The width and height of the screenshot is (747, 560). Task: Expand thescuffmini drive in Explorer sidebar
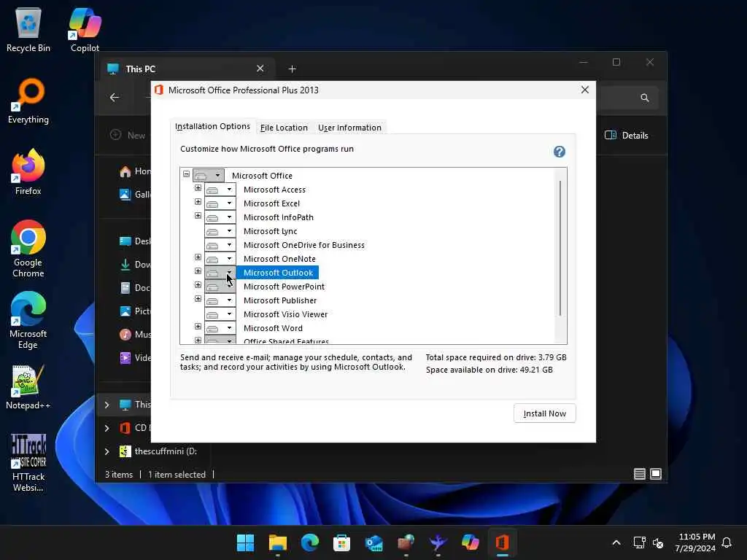pyautogui.click(x=107, y=451)
